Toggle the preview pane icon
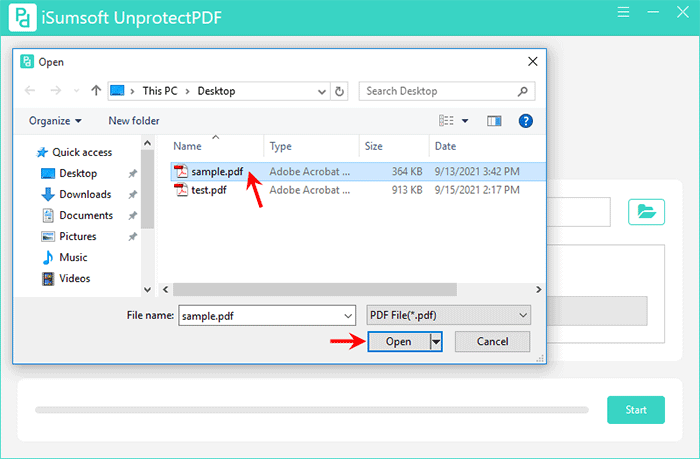 (x=494, y=121)
